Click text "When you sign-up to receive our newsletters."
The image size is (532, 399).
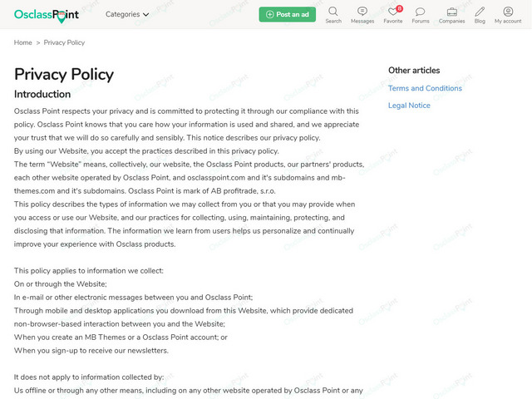(x=91, y=351)
